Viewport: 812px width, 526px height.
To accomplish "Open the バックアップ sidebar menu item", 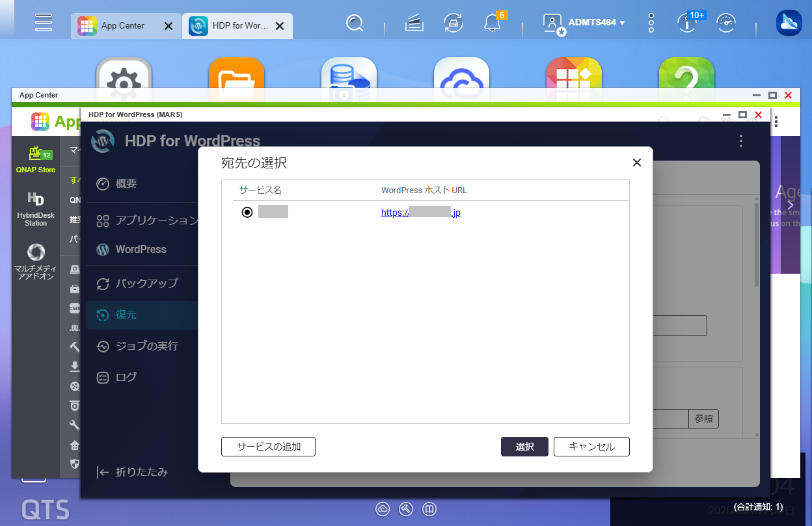I will pos(139,283).
